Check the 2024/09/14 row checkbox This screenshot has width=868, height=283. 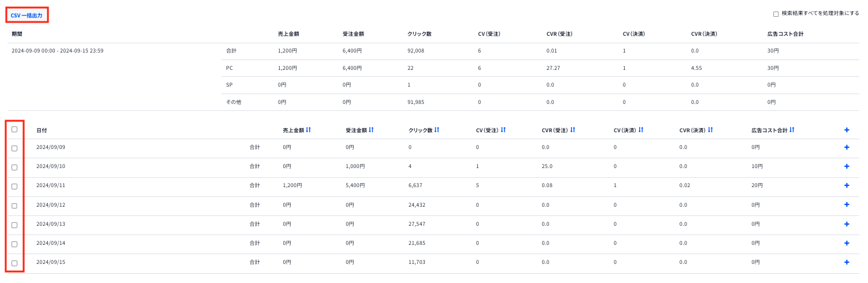tap(14, 244)
